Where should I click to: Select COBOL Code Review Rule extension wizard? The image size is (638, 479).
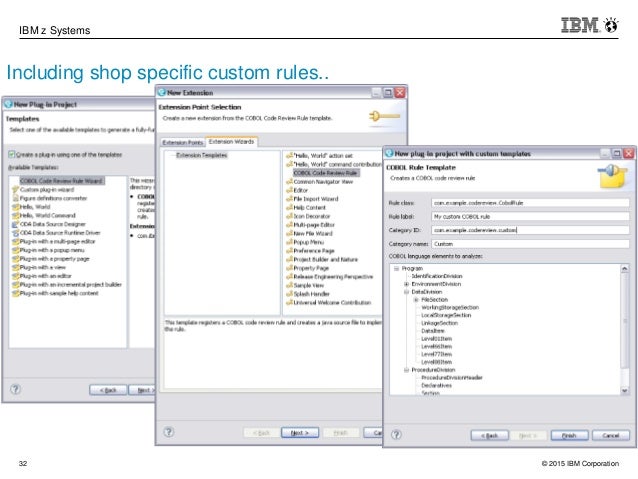[325, 173]
